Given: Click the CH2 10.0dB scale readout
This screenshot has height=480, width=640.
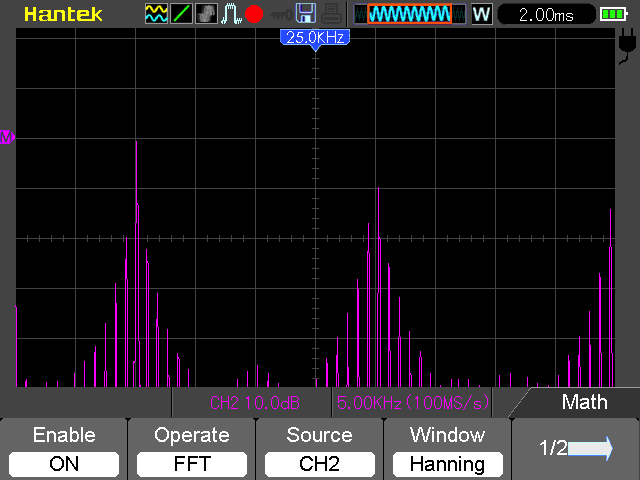Looking at the screenshot, I should coord(255,403).
